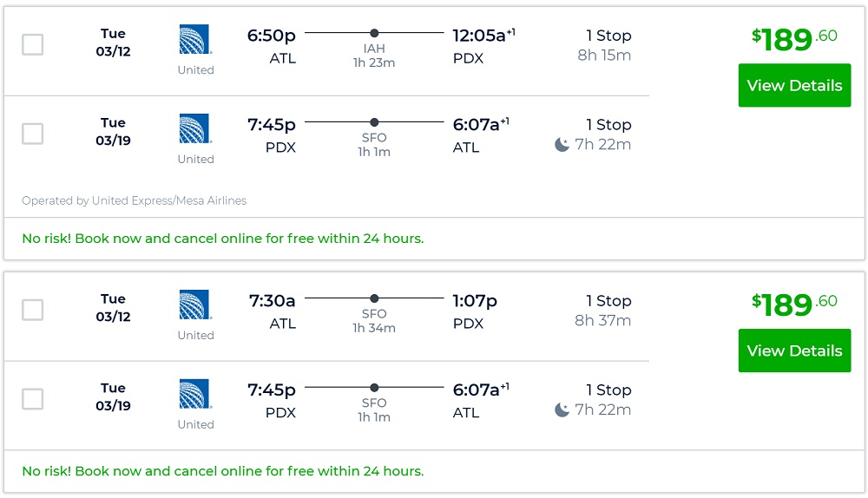The height and width of the screenshot is (498, 868).
Task: Open View Details for the 7:30a itinerary
Action: (794, 351)
